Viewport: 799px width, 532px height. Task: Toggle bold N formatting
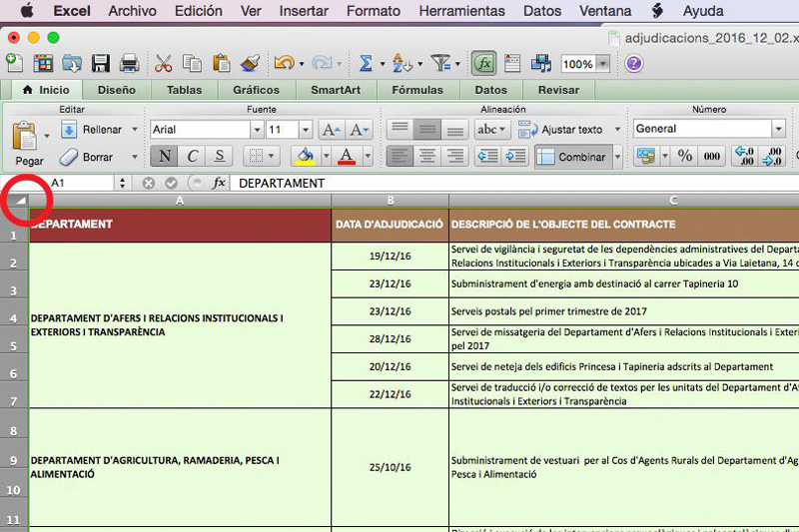164,156
